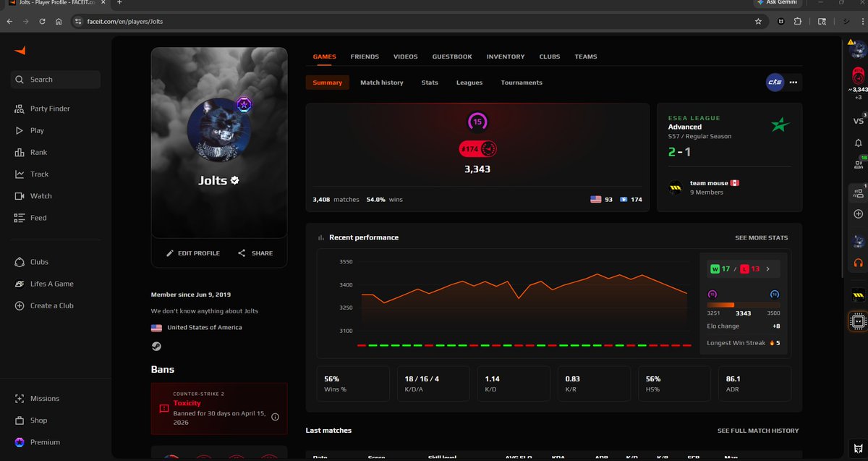Click the 86.1 ADR stat card
The height and width of the screenshot is (461, 868).
point(754,384)
